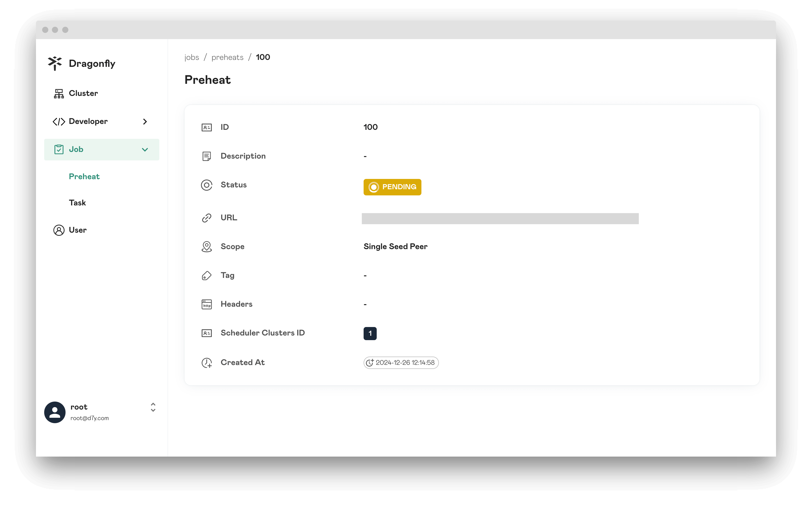This screenshot has height=508, width=812.
Task: Open the User section icon
Action: point(59,230)
